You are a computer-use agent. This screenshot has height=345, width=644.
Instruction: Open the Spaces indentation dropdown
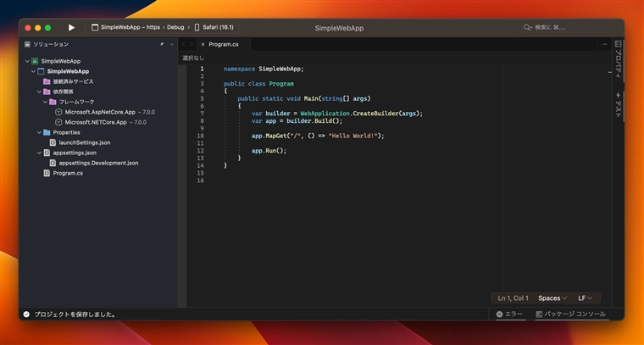(x=552, y=298)
